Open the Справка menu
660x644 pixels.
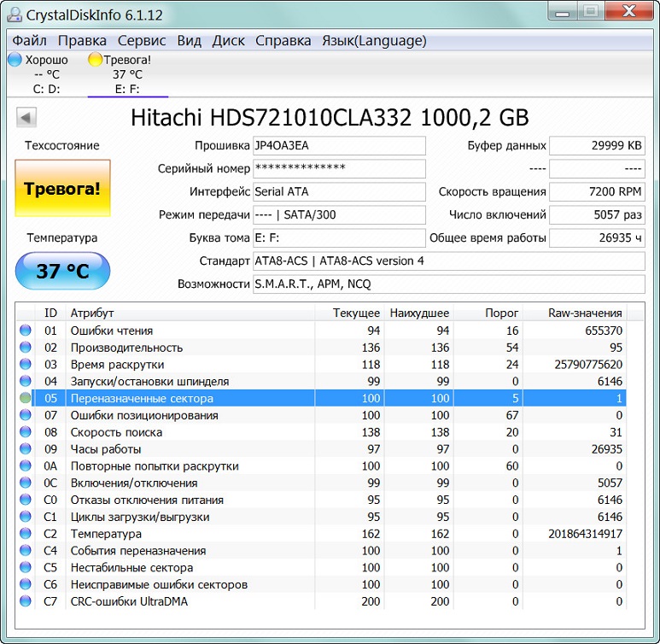coord(283,41)
